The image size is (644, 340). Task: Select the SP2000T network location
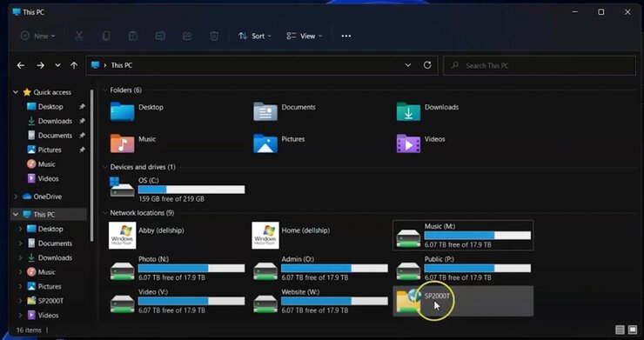pyautogui.click(x=463, y=301)
